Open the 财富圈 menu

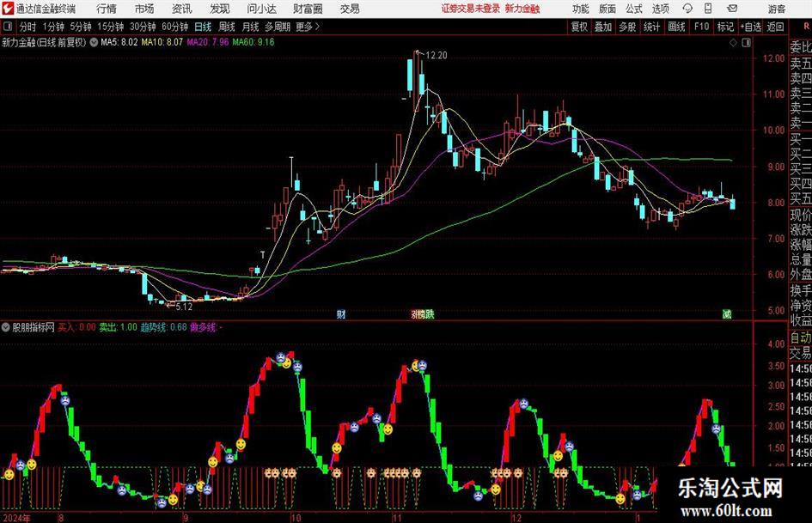click(x=308, y=9)
